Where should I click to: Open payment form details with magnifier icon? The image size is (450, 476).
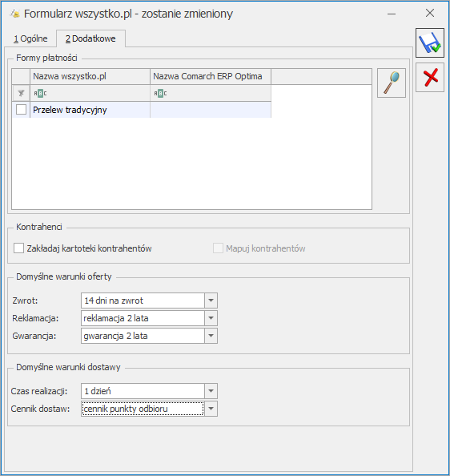point(392,83)
